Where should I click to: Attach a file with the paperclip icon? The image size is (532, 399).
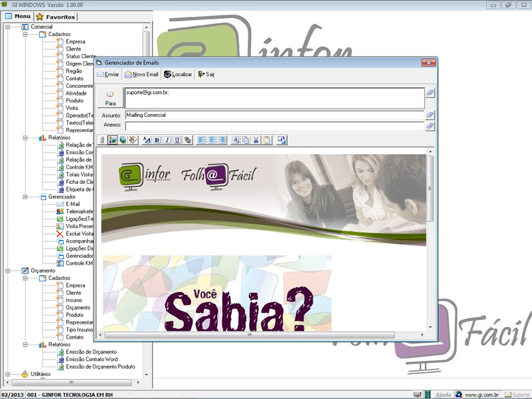[102, 140]
